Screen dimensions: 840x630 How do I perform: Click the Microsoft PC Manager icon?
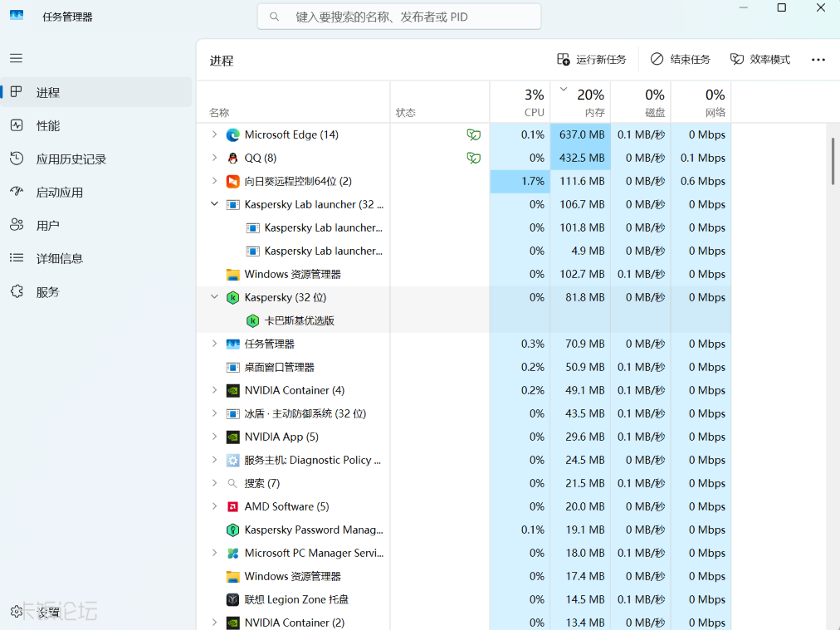pos(232,554)
